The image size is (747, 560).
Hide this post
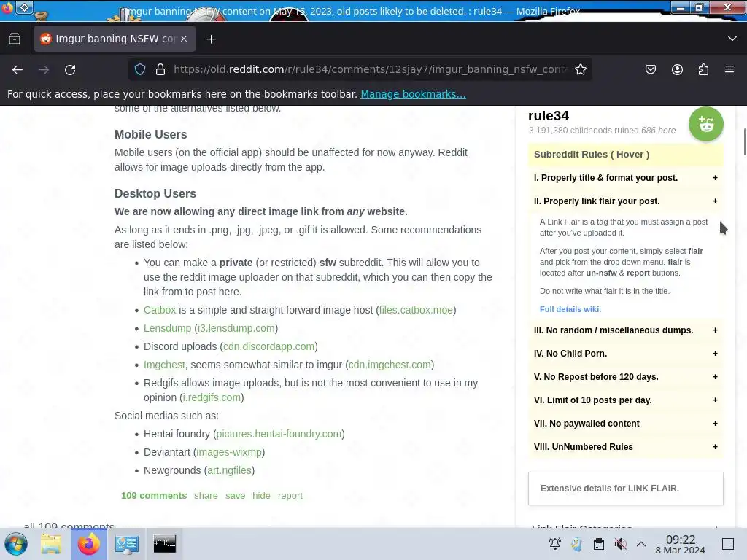[x=261, y=496]
